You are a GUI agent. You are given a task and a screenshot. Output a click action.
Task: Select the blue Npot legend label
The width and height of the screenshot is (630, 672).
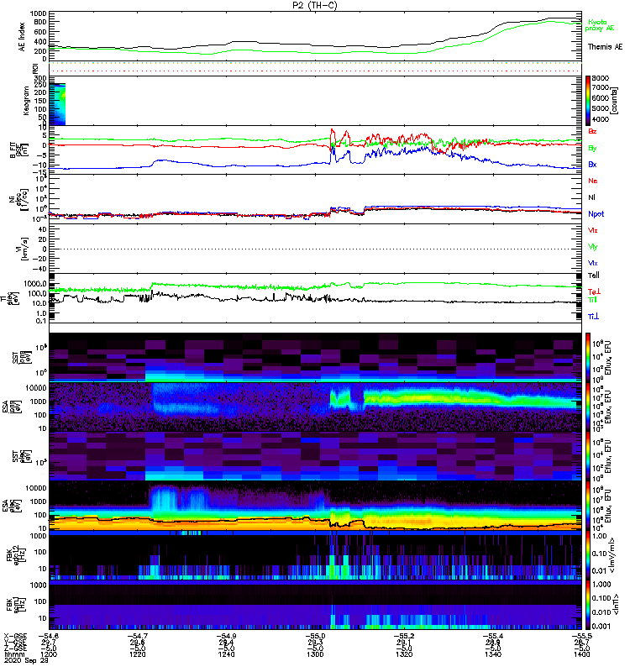point(596,214)
